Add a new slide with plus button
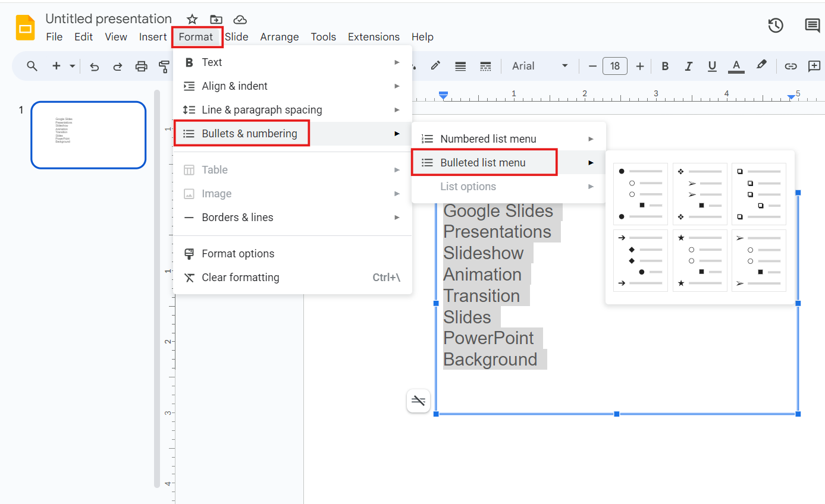Screen dimensions: 825x504 [57, 66]
